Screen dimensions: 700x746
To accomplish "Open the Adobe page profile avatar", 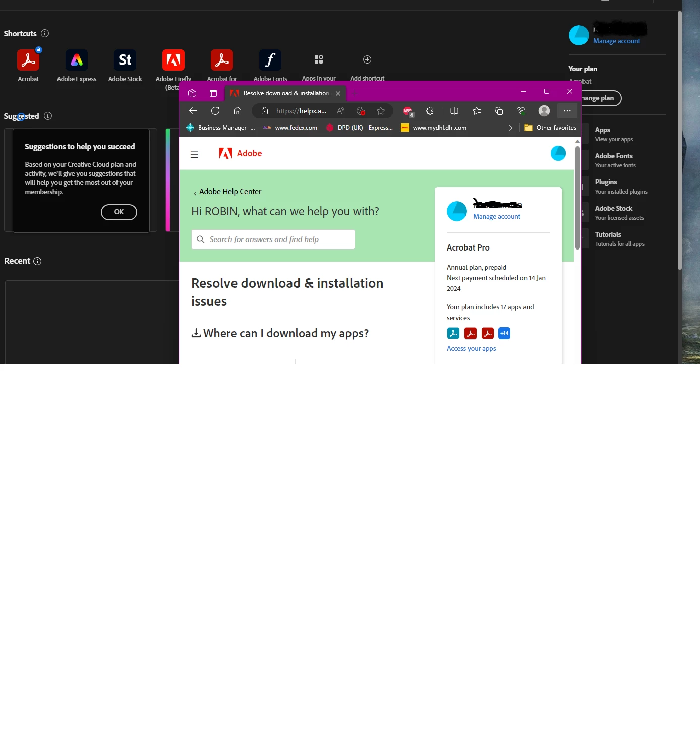I will pyautogui.click(x=558, y=153).
